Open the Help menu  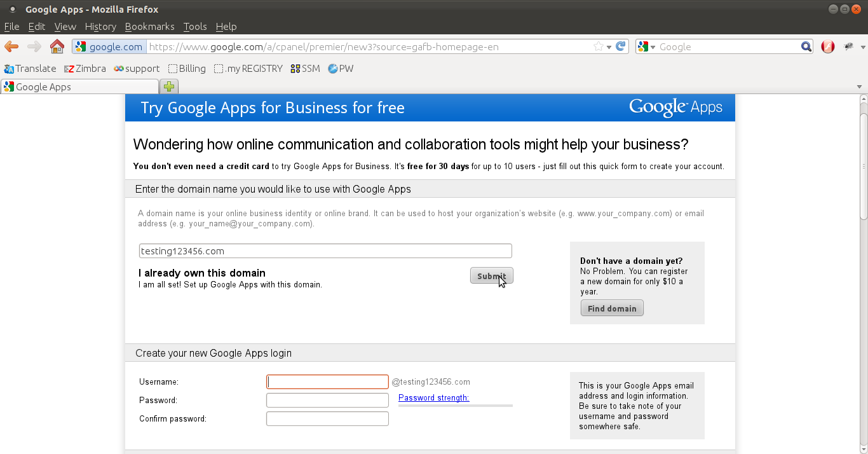pyautogui.click(x=226, y=27)
